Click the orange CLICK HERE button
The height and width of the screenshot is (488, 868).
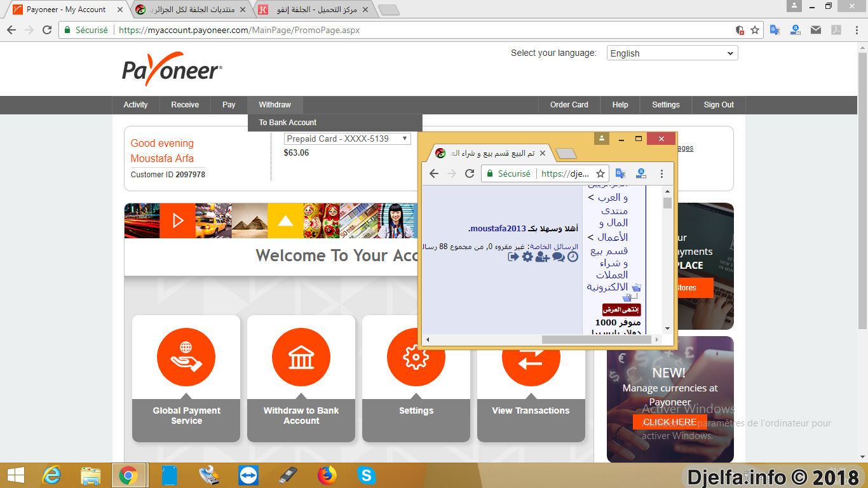click(x=670, y=422)
